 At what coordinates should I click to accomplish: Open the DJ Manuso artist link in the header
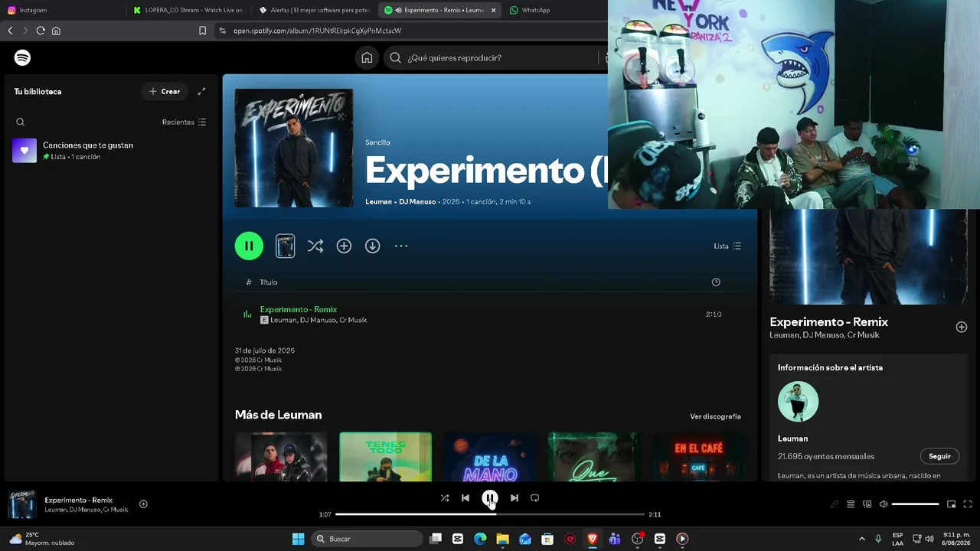pyautogui.click(x=417, y=201)
